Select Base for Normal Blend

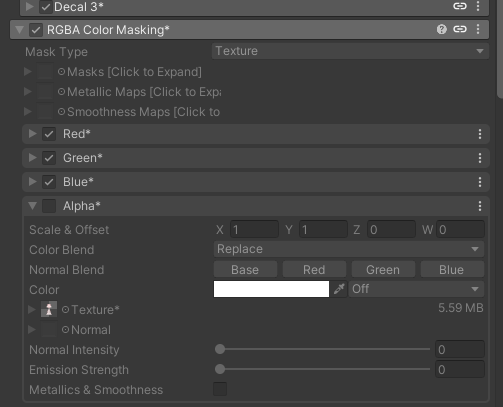point(245,269)
